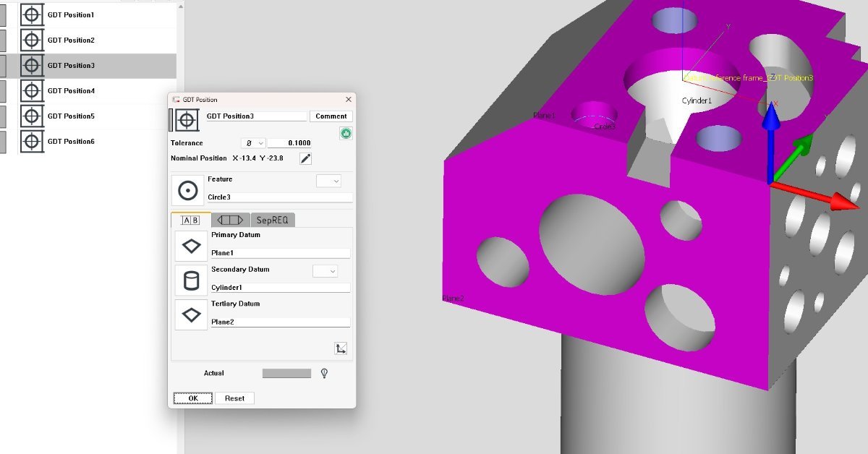
Task: Open the Secondary Datum modifier dropdown
Action: (x=325, y=271)
